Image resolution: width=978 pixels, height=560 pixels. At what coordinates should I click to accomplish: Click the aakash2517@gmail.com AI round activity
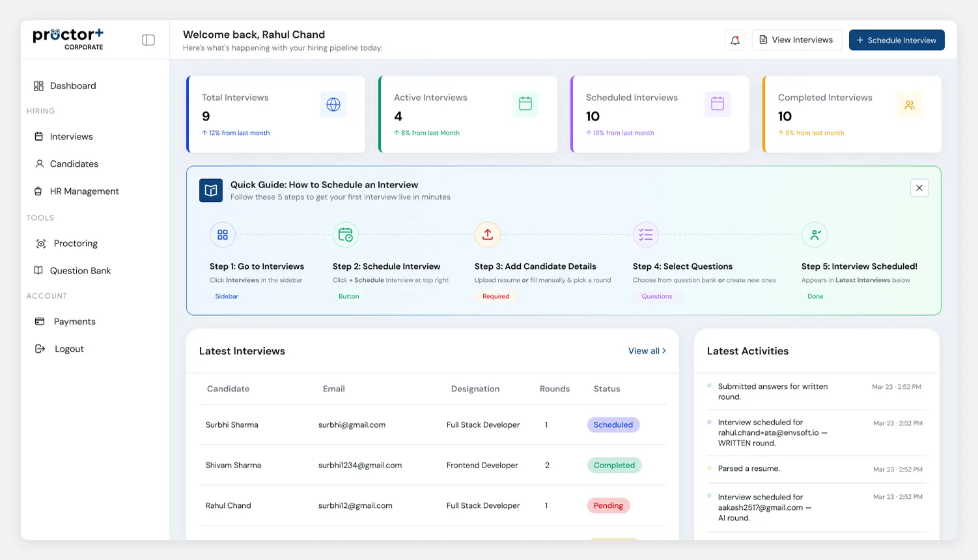(x=817, y=508)
